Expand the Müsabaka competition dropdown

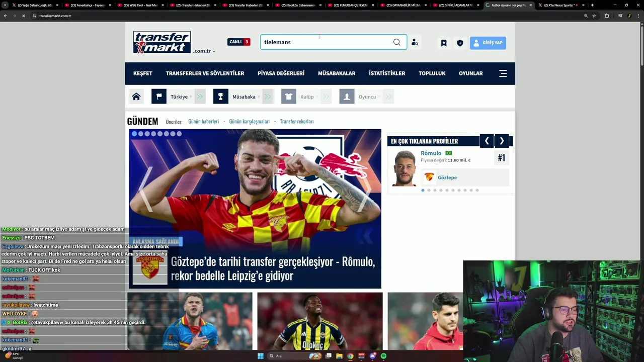[x=245, y=97]
